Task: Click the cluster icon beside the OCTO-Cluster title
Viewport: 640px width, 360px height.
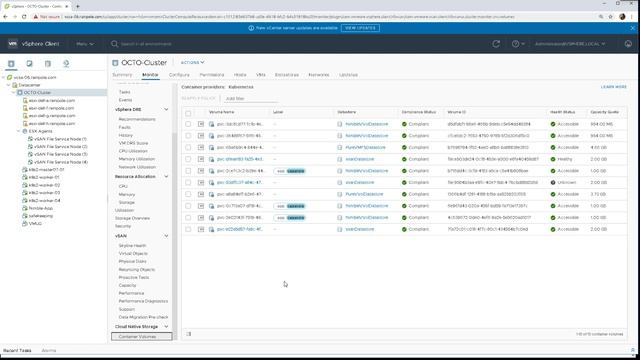Action: pyautogui.click(x=115, y=63)
